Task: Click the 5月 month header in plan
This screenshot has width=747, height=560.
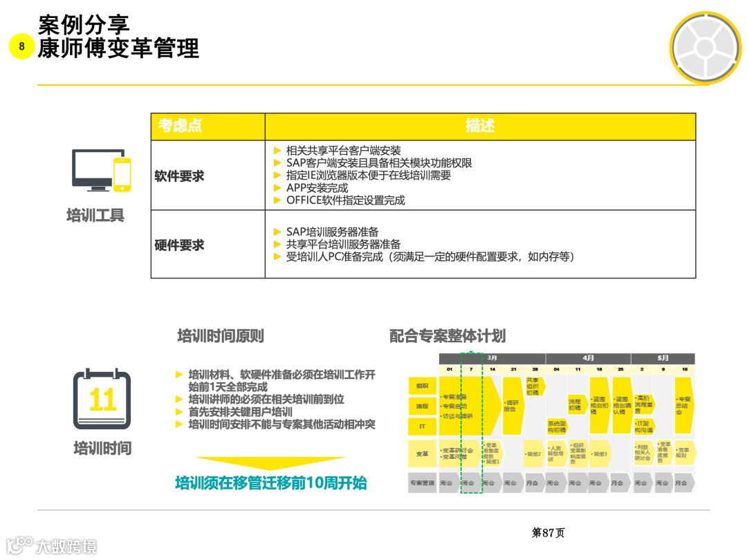Action: [x=663, y=358]
